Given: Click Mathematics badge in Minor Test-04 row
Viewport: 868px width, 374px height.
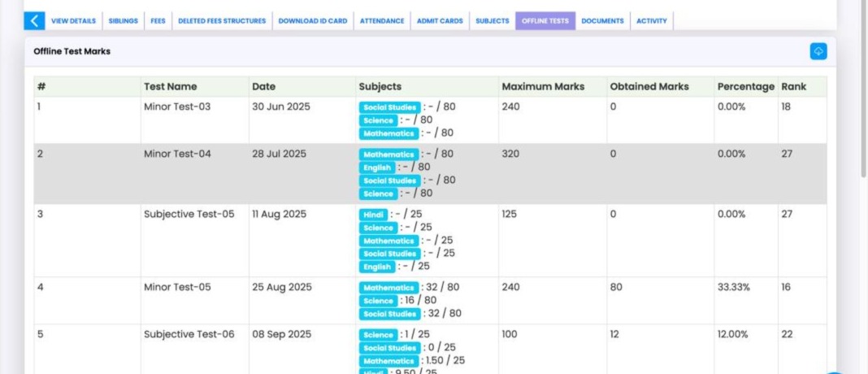Looking at the screenshot, I should click(x=388, y=154).
